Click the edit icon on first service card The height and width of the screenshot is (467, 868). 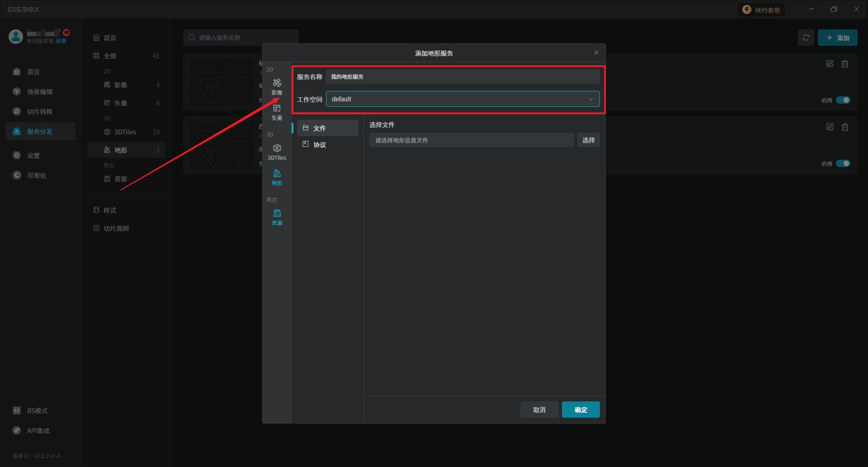tap(830, 64)
